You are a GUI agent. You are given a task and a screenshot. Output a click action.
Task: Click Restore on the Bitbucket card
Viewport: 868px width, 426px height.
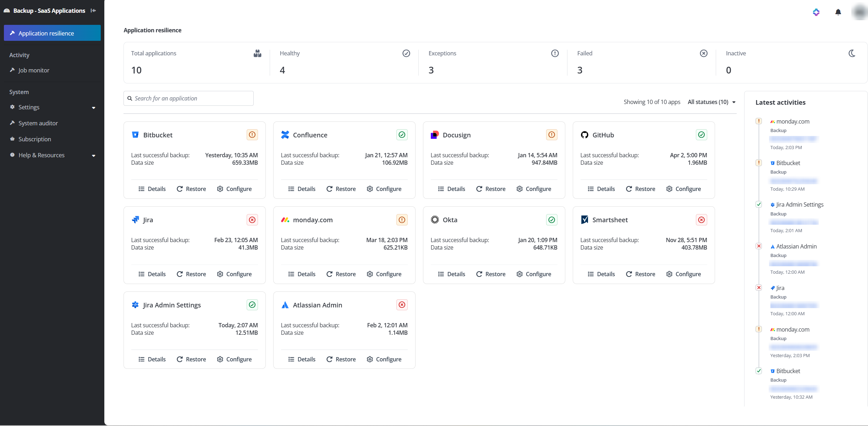(x=191, y=189)
